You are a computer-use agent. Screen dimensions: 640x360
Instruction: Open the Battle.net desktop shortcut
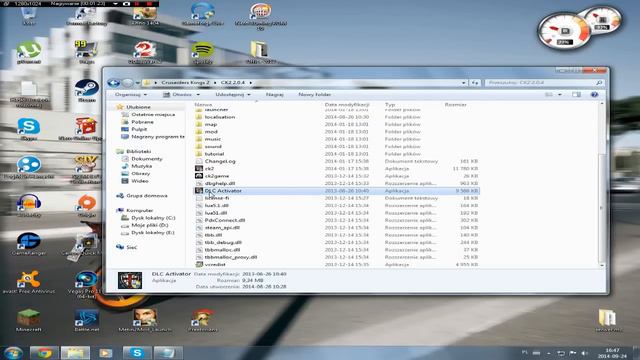pos(87,319)
